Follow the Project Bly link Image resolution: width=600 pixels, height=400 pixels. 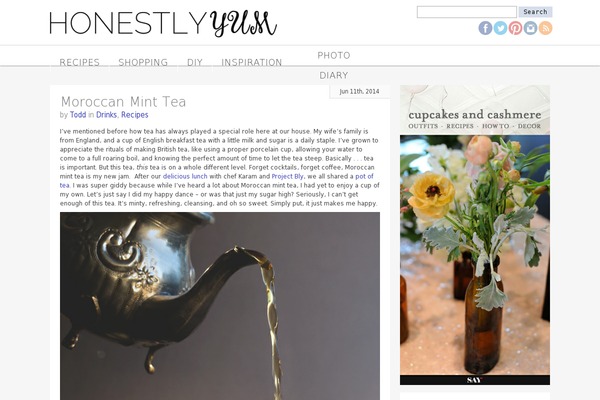tap(287, 176)
